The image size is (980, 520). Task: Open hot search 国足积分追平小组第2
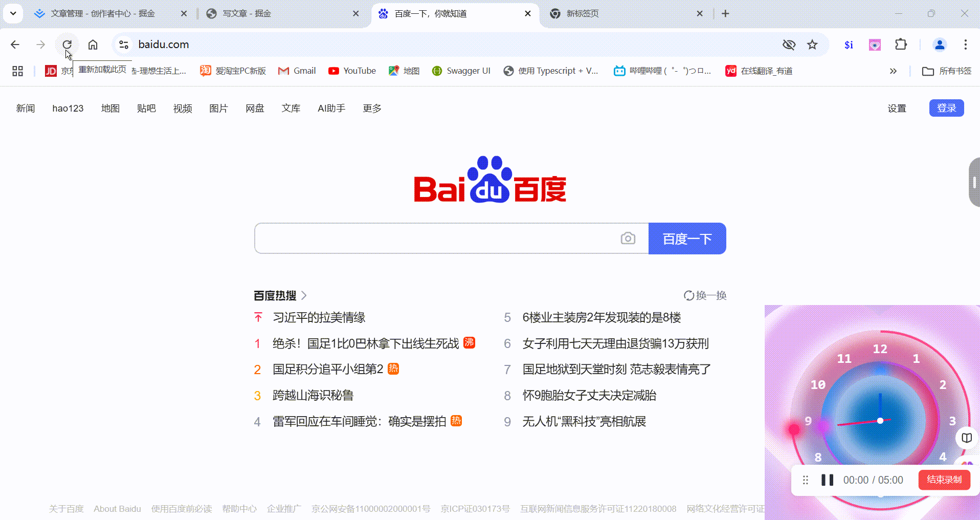pos(328,369)
